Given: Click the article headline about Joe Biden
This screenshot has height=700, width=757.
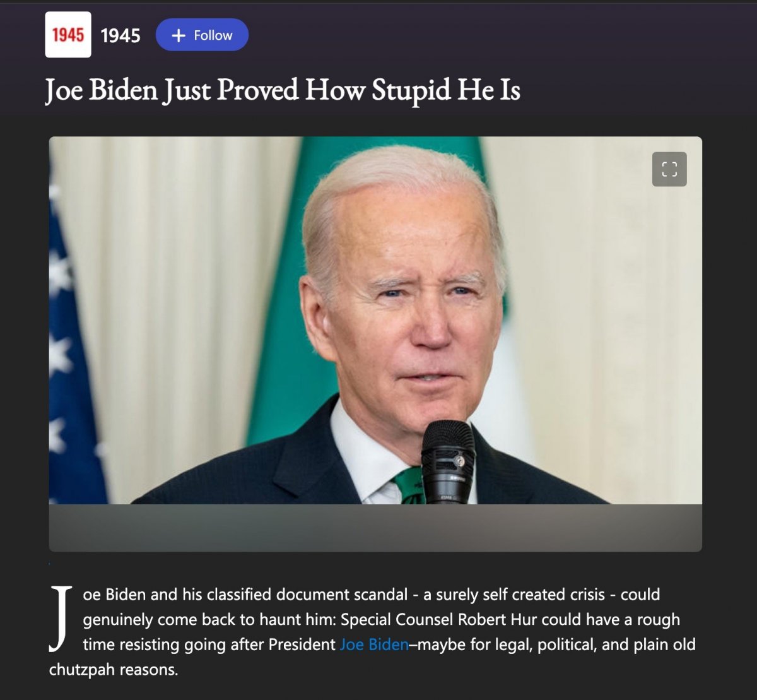Looking at the screenshot, I should point(283,90).
